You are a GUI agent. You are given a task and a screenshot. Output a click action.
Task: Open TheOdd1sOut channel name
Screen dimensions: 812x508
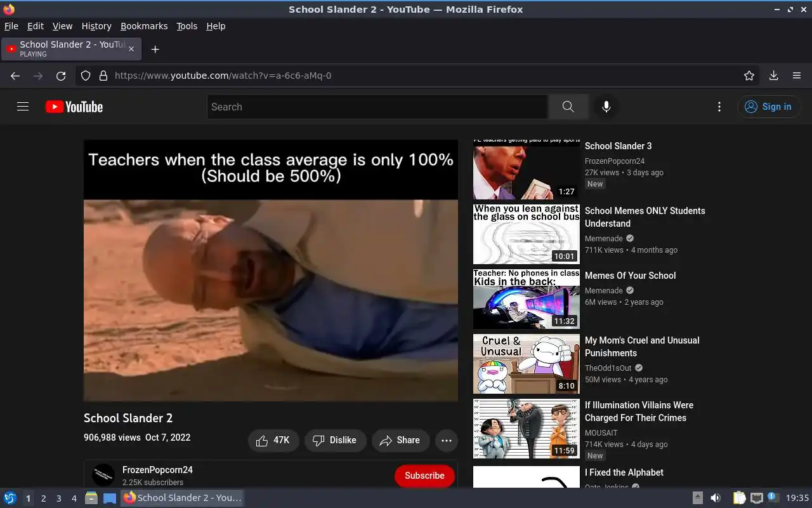608,368
